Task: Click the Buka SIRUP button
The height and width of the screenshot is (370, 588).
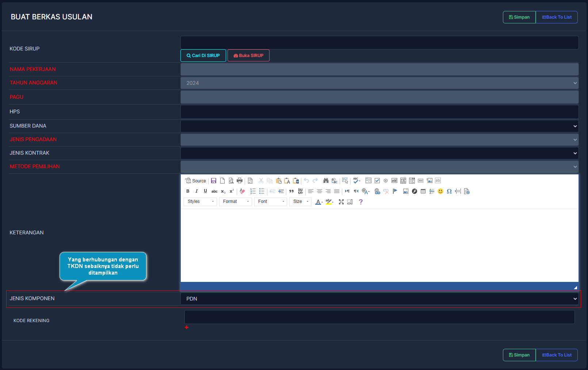Action: point(248,56)
